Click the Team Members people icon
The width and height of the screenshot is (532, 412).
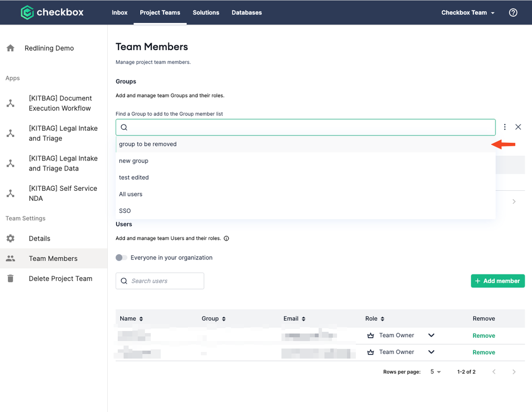[10, 258]
